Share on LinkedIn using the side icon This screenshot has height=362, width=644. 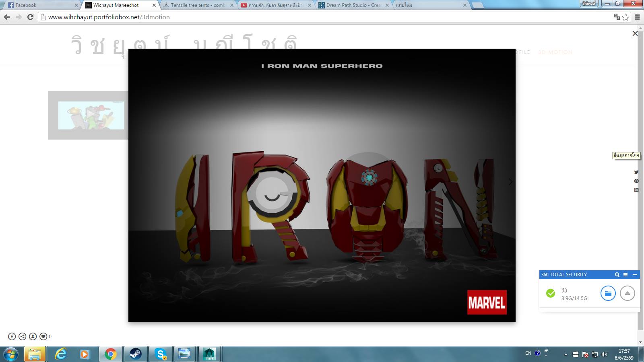tap(636, 190)
